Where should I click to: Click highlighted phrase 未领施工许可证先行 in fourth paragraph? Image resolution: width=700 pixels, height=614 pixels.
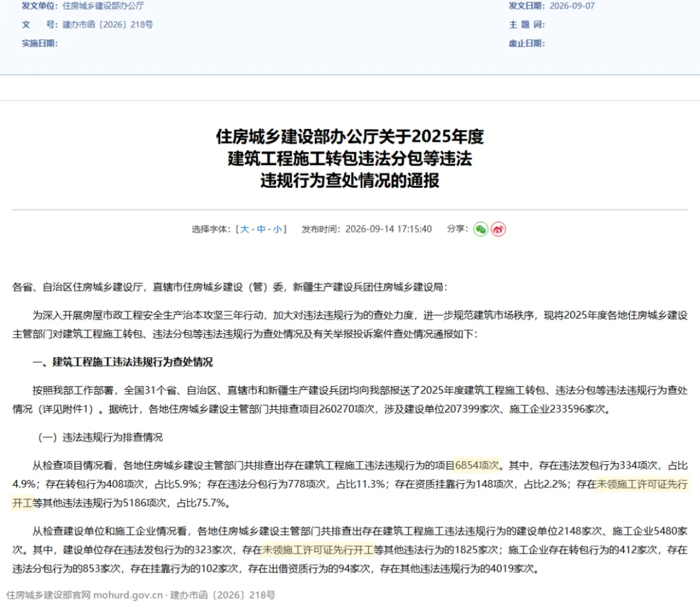pyautogui.click(x=642, y=484)
